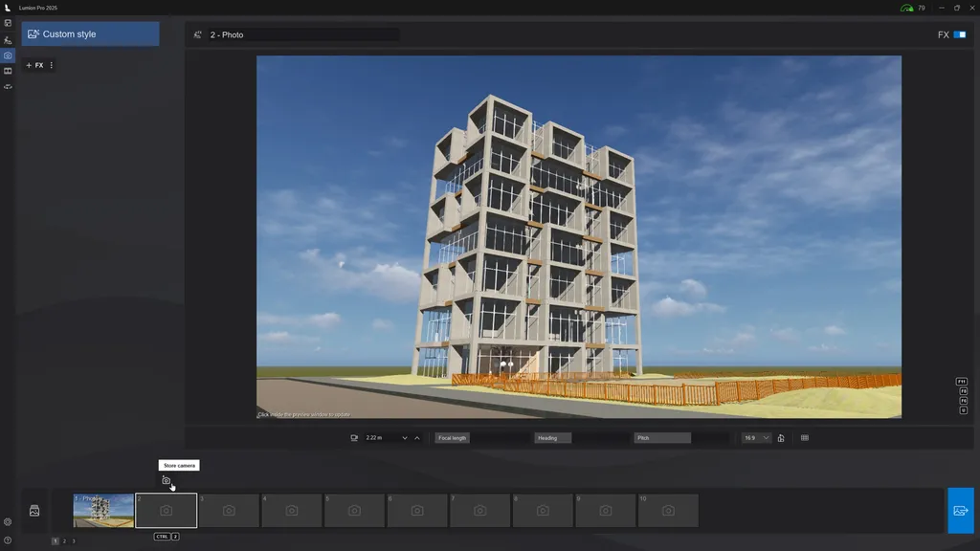Viewport: 980px width, 551px height.
Task: Open Build mode from the top of the sidebar
Action: click(8, 22)
